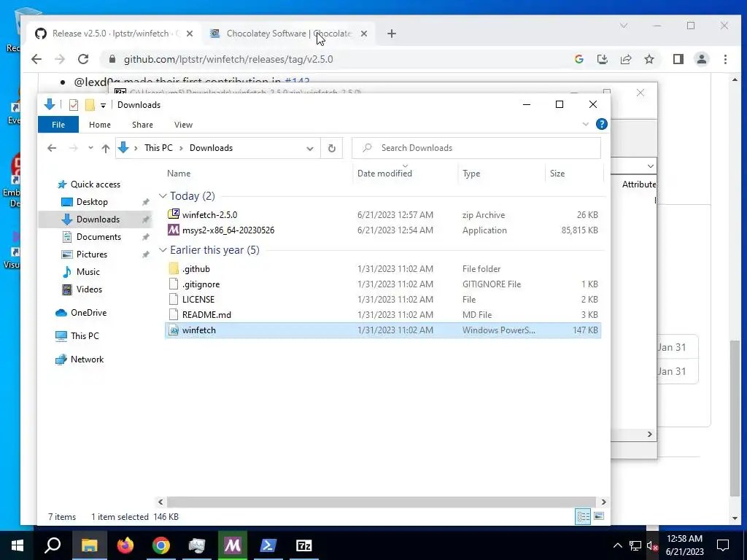This screenshot has width=747, height=560.
Task: Open 7-Zip from the taskbar
Action: coord(303,545)
